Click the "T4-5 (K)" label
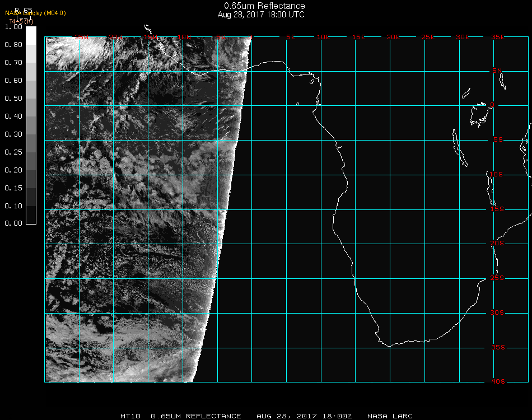 coord(21,21)
